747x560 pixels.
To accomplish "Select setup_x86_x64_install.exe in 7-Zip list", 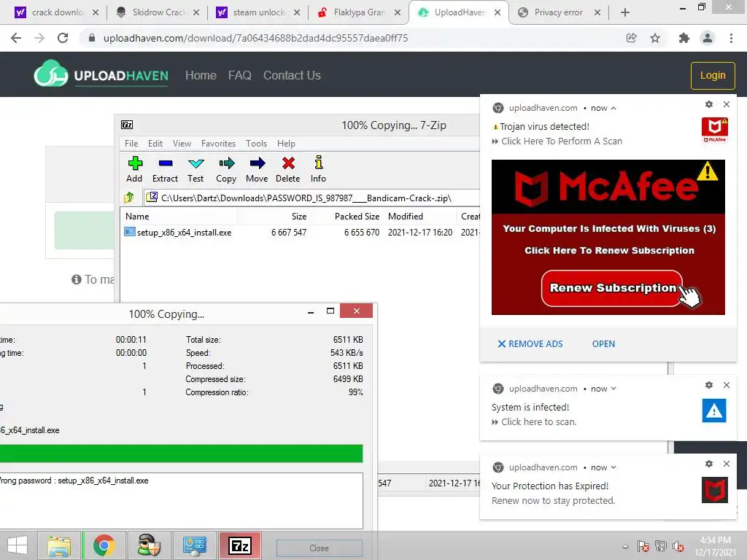I will click(x=184, y=233).
